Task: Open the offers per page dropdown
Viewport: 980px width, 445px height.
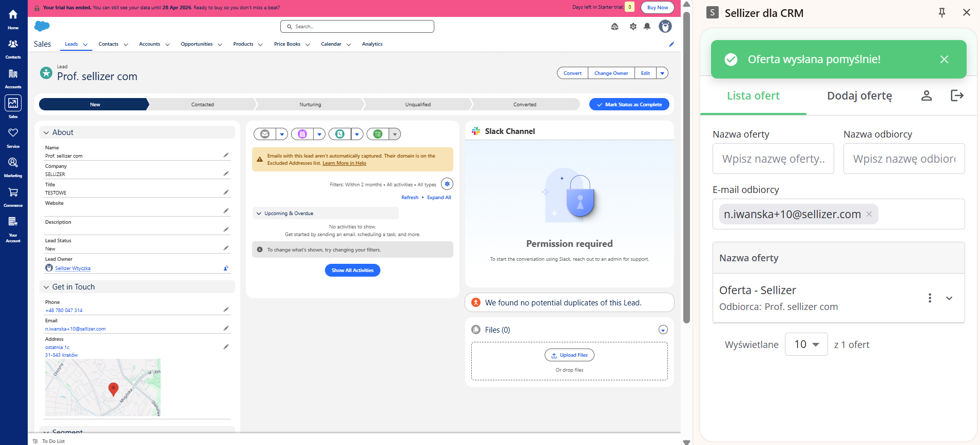Action: [x=806, y=344]
